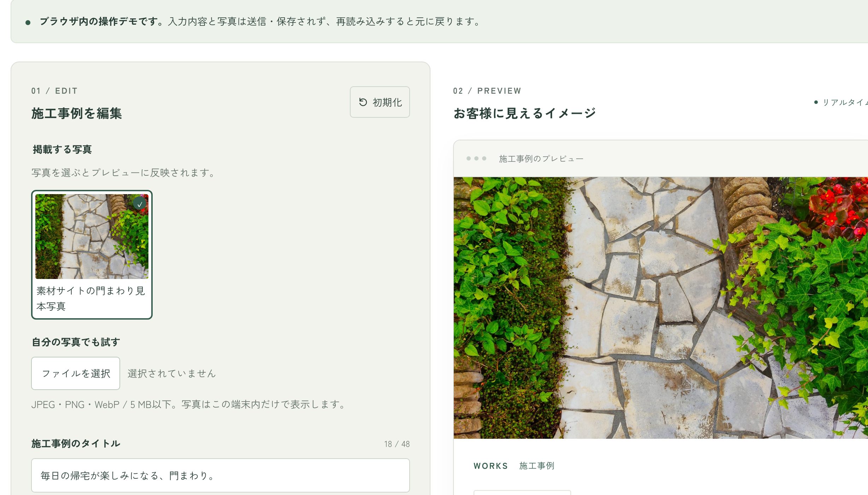Screen dimensions: 868x495
Task: Click the 掲載する写真 section label
Action: [x=62, y=150]
